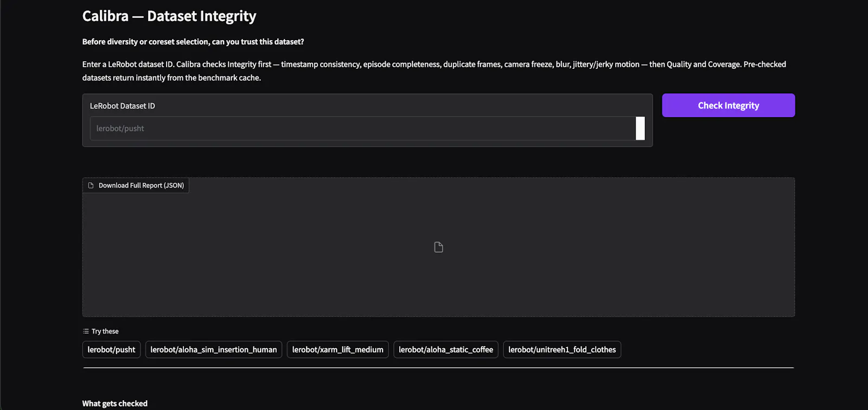Pick the lerobot/xarm_lift_medium example
868x410 pixels.
tap(337, 350)
